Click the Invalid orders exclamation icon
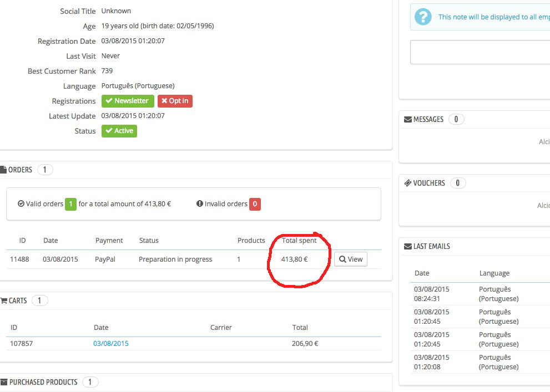 [x=200, y=203]
